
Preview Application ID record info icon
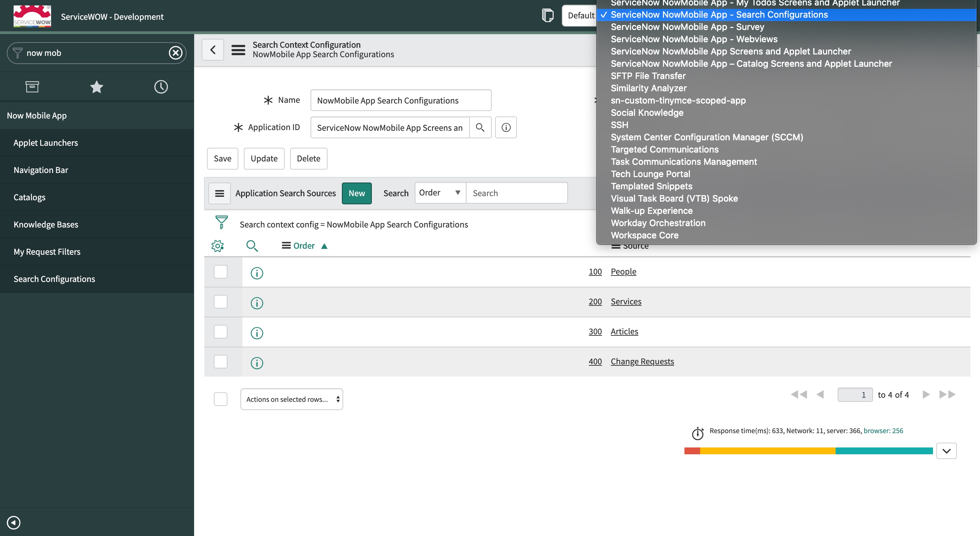pyautogui.click(x=506, y=127)
